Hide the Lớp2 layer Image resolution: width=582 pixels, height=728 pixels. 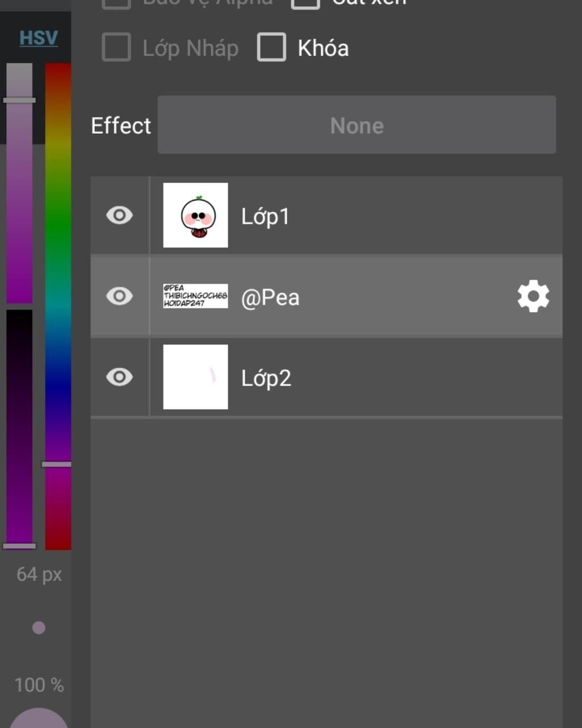[119, 377]
